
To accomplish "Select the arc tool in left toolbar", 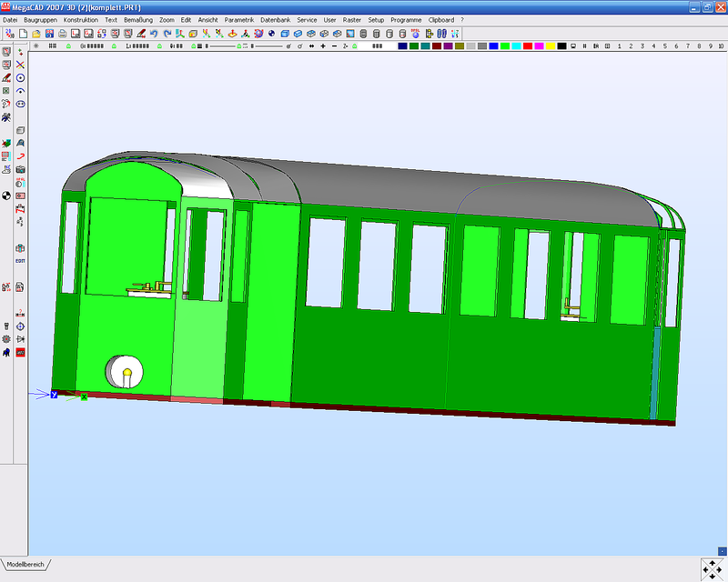I will point(20,91).
